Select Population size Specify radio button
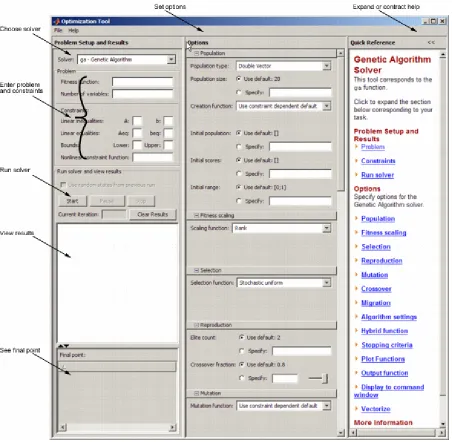The image size is (452, 442). coord(239,92)
